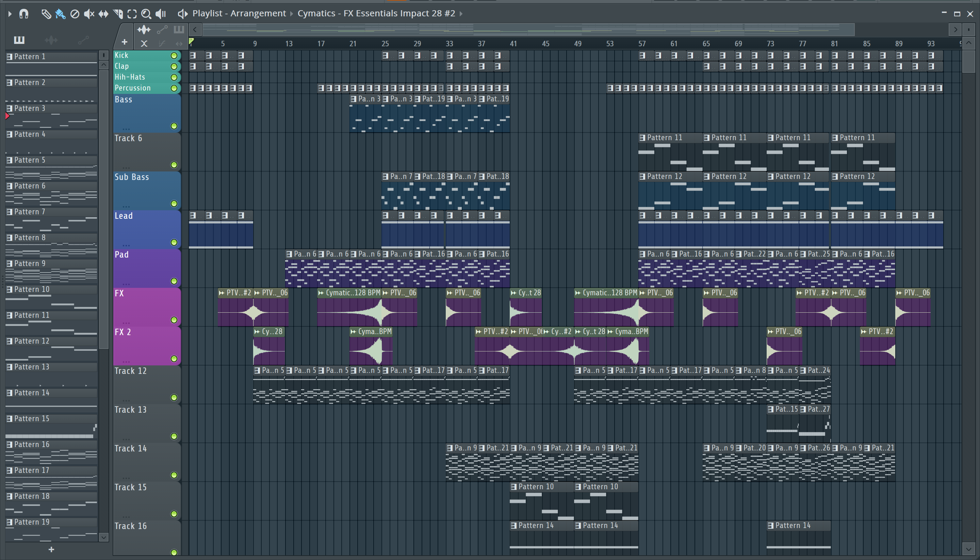Screen dimensions: 980x560
Task: Select Pattern 11 in the picker list
Action: tap(32, 315)
